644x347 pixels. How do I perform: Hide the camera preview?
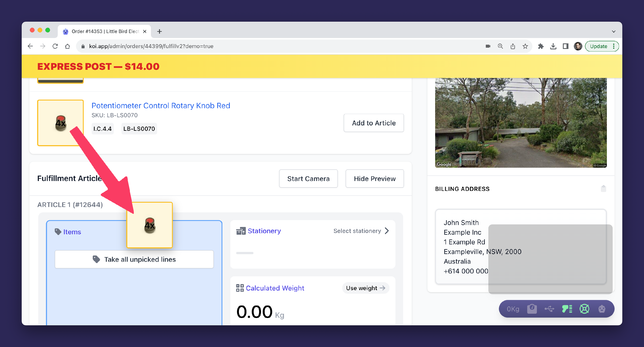coord(374,178)
